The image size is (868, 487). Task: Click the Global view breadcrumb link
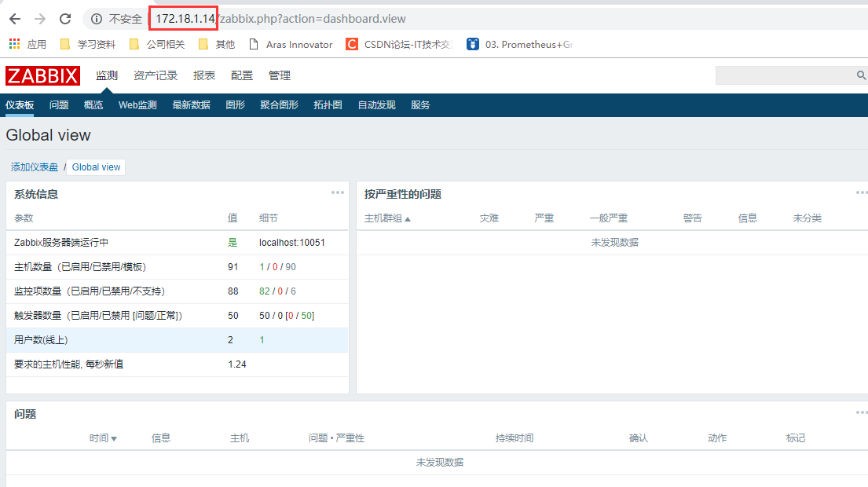pos(97,167)
